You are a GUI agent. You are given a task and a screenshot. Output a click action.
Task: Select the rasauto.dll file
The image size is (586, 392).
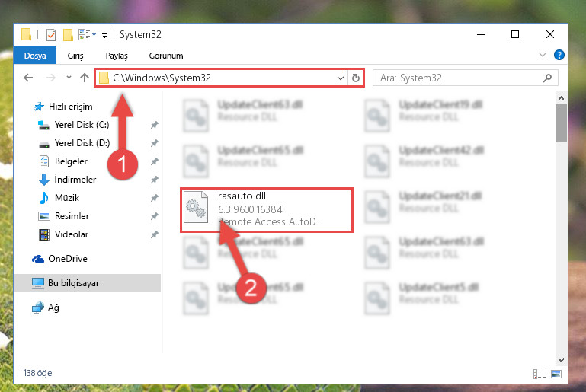(x=267, y=210)
